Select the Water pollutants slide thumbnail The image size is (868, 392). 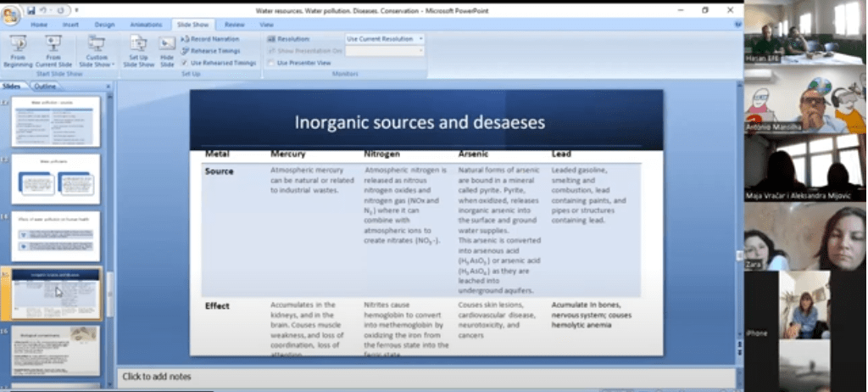point(55,179)
